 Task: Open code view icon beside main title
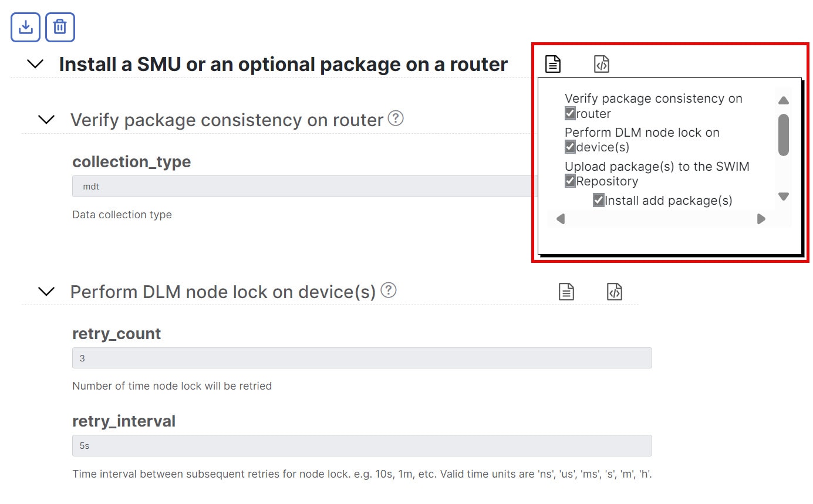pyautogui.click(x=602, y=63)
